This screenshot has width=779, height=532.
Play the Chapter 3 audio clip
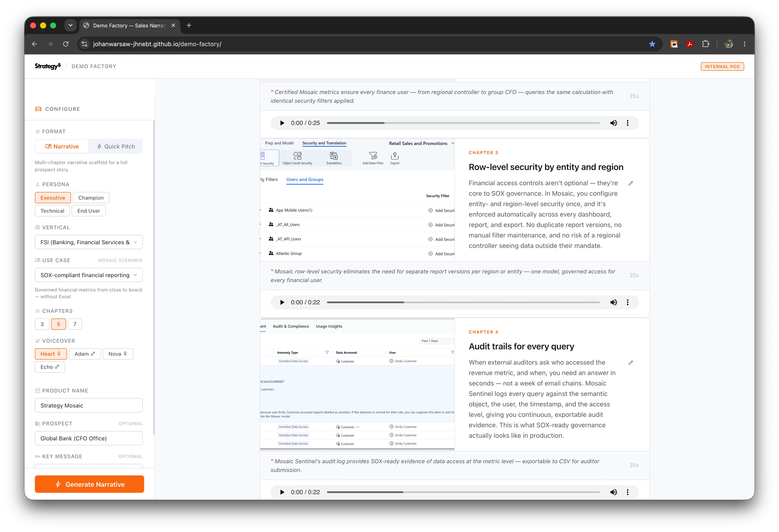coord(282,302)
